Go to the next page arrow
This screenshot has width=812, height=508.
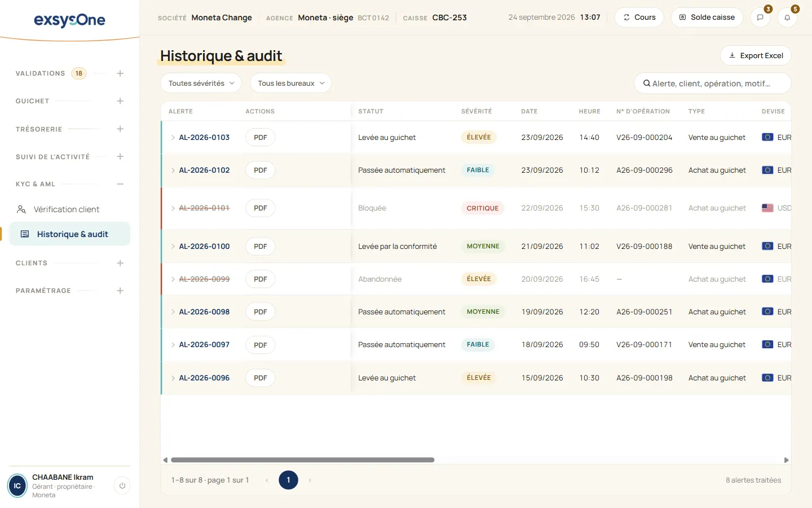click(x=310, y=480)
